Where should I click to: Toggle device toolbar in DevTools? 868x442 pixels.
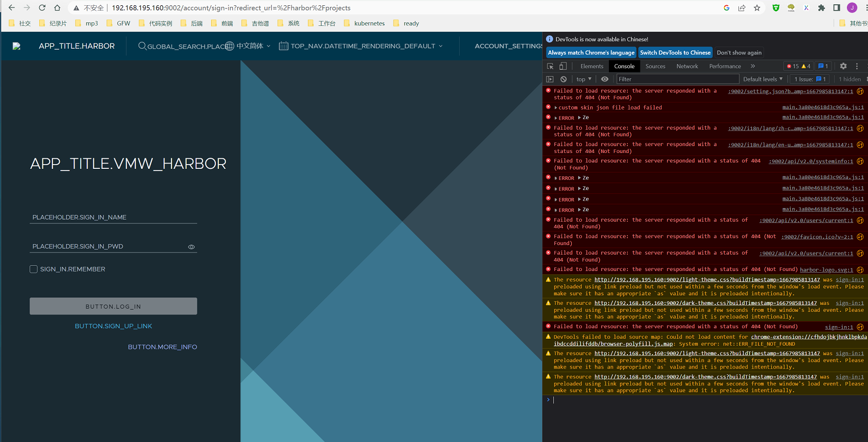[x=563, y=66]
